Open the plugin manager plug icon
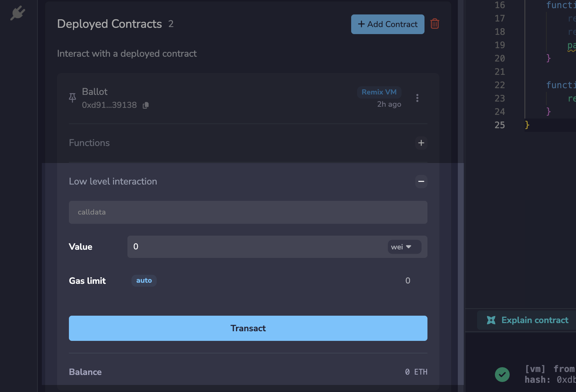576x392 pixels. 17,13
